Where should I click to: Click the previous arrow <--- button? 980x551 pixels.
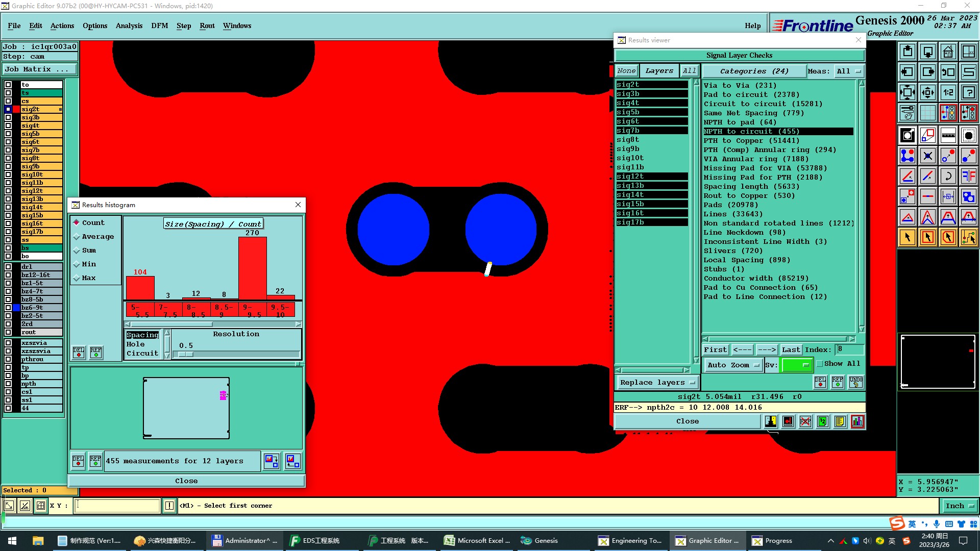click(x=742, y=350)
